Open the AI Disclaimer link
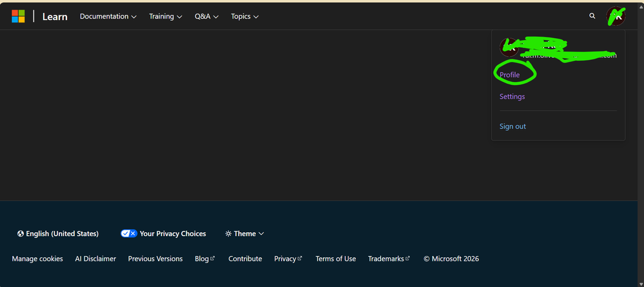Image resolution: width=644 pixels, height=287 pixels. pos(95,259)
